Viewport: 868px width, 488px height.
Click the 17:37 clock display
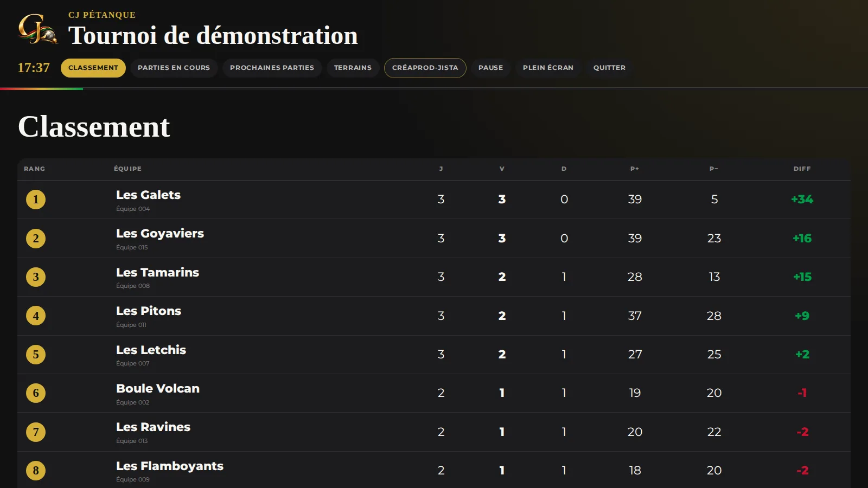pos(34,68)
